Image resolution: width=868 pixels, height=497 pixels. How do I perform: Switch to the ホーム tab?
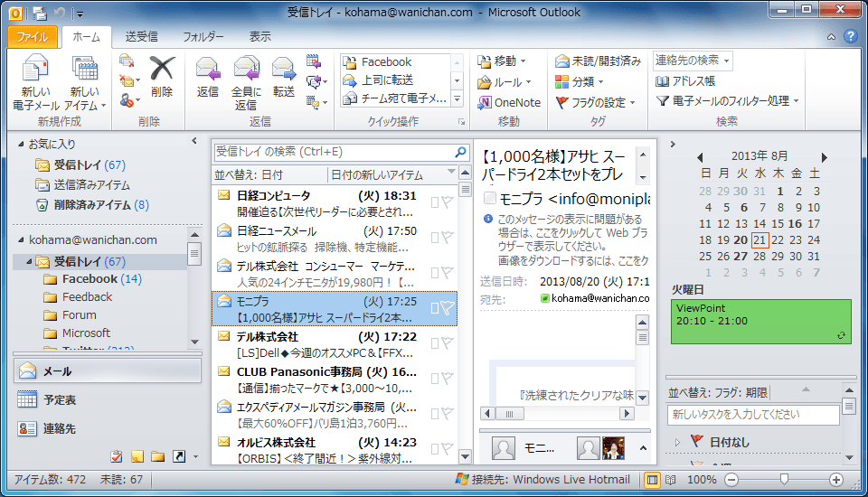point(87,37)
